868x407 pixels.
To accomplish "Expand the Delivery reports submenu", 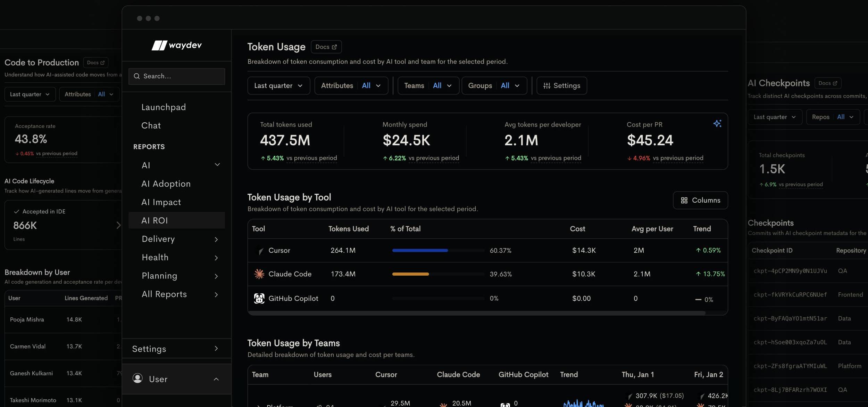I will tap(216, 239).
